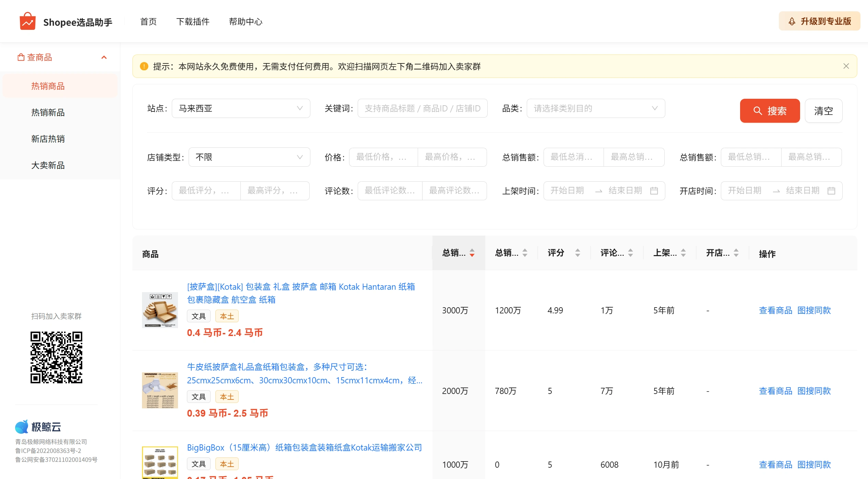868x479 pixels.
Task: Click the 查商品 shopping bag icon
Action: tap(21, 57)
